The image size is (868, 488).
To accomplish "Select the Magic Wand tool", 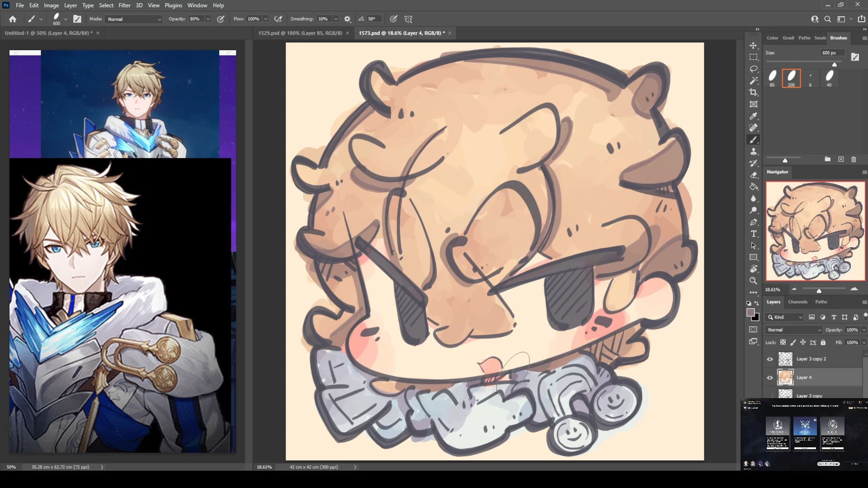I will (x=753, y=81).
